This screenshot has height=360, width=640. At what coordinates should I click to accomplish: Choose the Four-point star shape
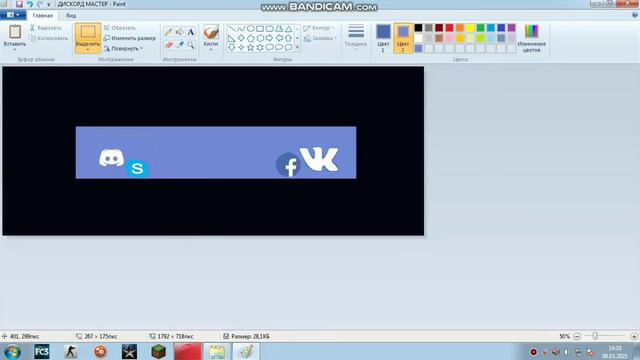(241, 47)
